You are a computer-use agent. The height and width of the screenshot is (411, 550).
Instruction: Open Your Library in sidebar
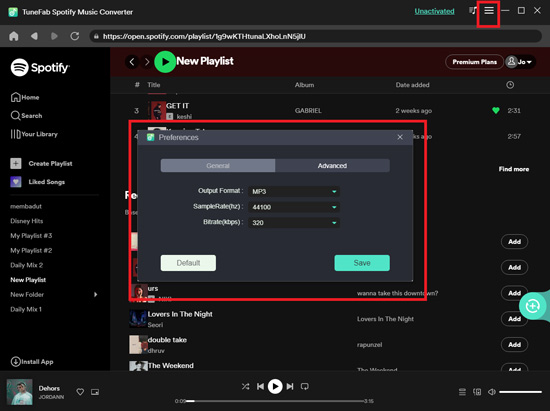(x=34, y=134)
